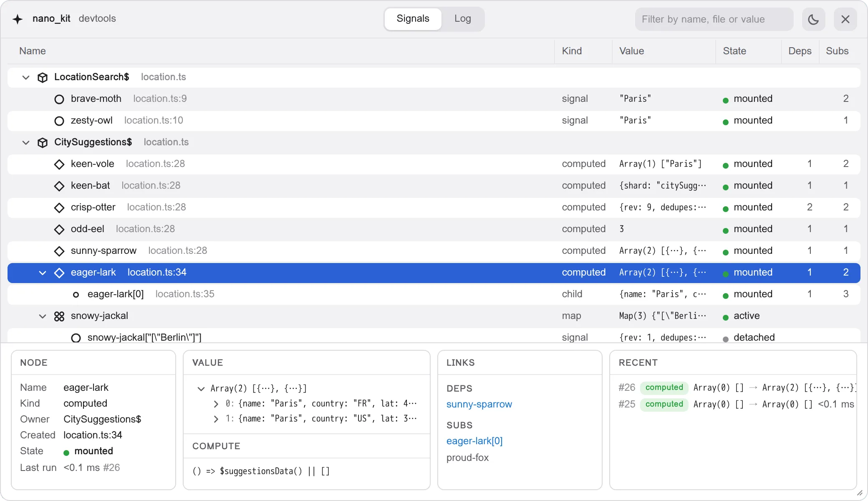
Task: Collapse the snowy-jackal map chevron
Action: click(43, 316)
